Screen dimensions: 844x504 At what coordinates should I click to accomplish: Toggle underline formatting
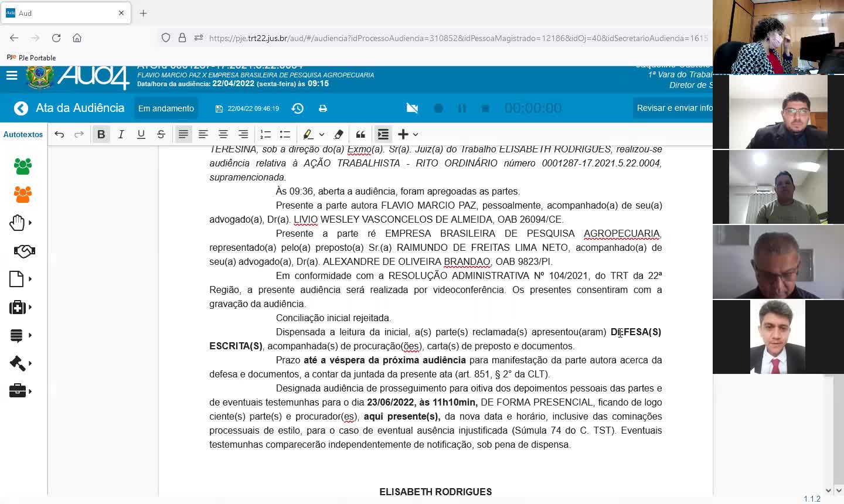pyautogui.click(x=141, y=134)
